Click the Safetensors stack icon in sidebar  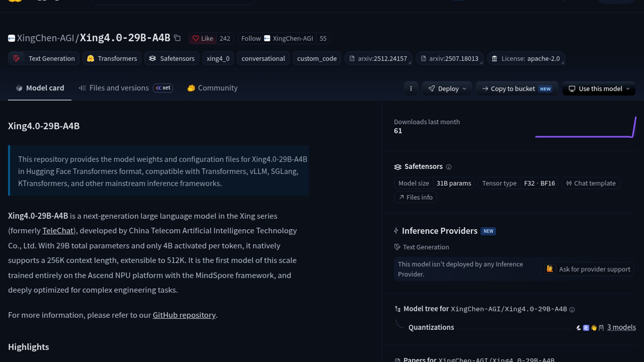coord(397,167)
